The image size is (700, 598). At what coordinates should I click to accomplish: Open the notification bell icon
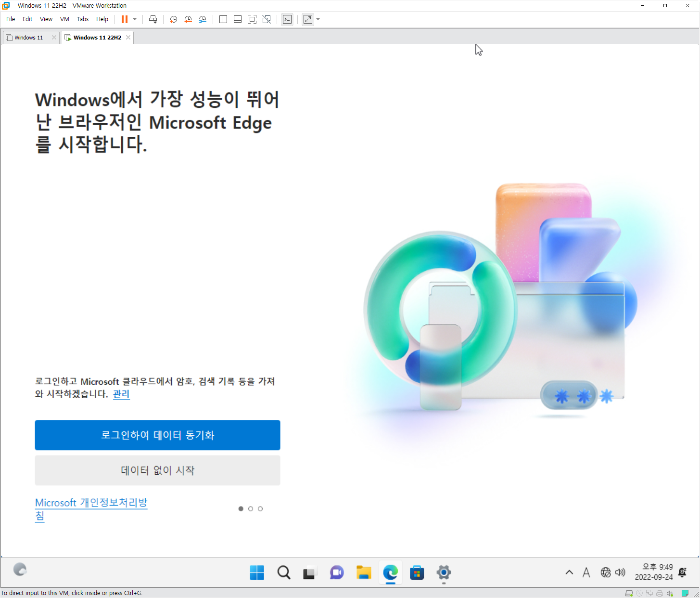pyautogui.click(x=682, y=572)
